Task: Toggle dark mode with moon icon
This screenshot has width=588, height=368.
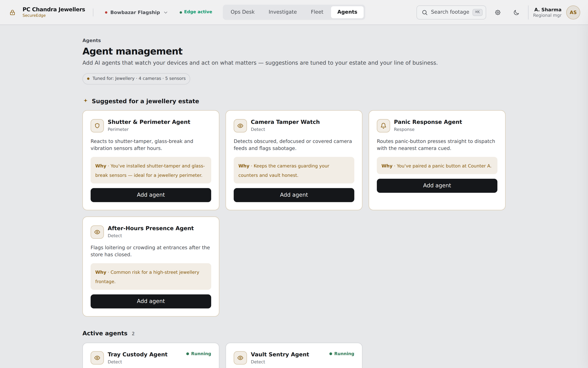Action: pos(516,12)
